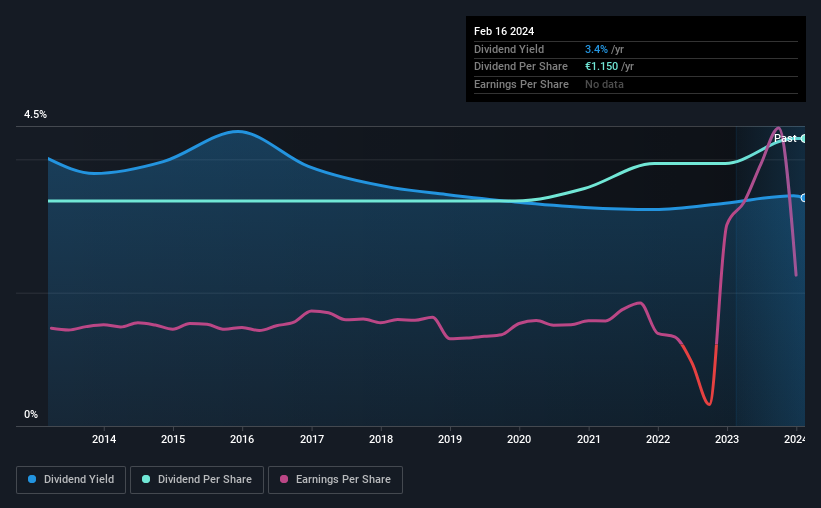
Task: Click the blue Dividend Yield endpoint marker
Action: (803, 198)
